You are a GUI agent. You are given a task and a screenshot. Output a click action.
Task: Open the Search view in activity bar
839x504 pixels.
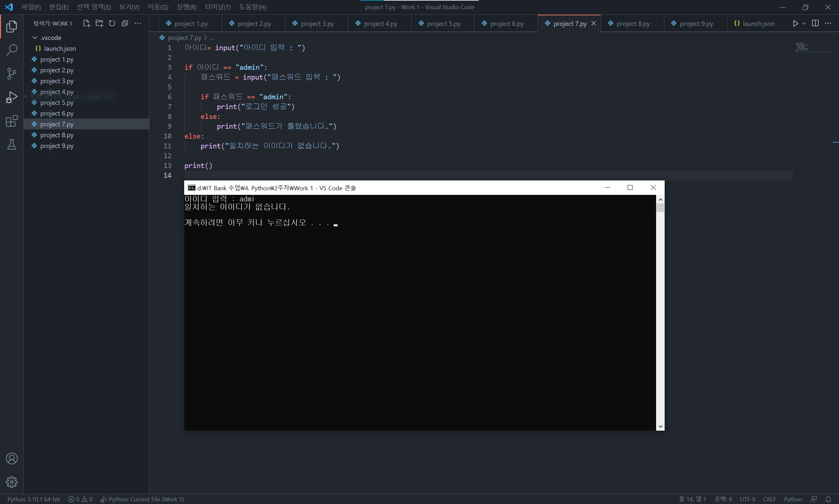coord(11,50)
